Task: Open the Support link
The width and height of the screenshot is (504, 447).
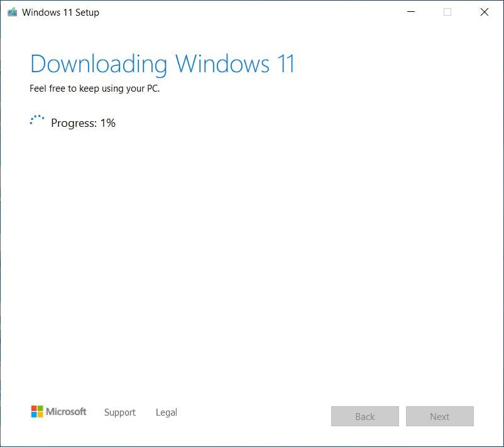Action: click(120, 412)
